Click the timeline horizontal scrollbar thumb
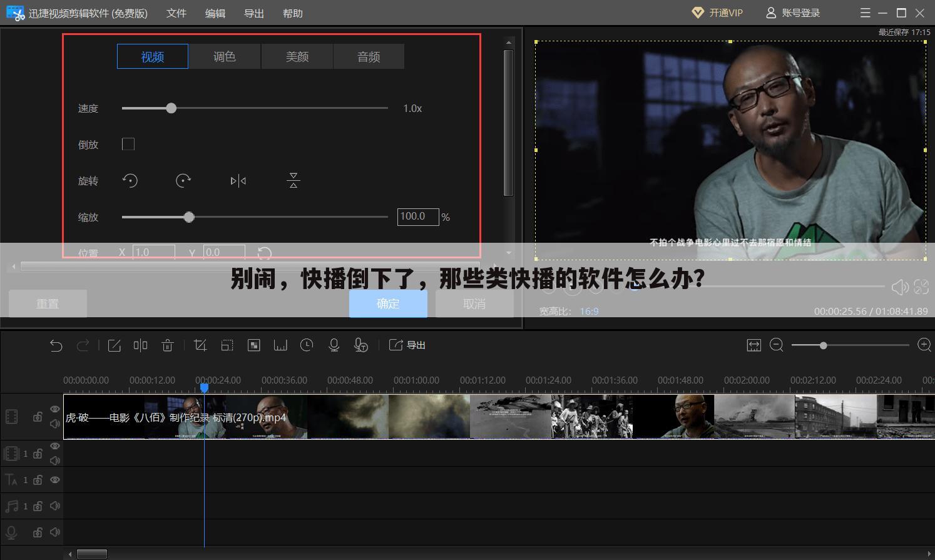The height and width of the screenshot is (560, 935). click(92, 554)
